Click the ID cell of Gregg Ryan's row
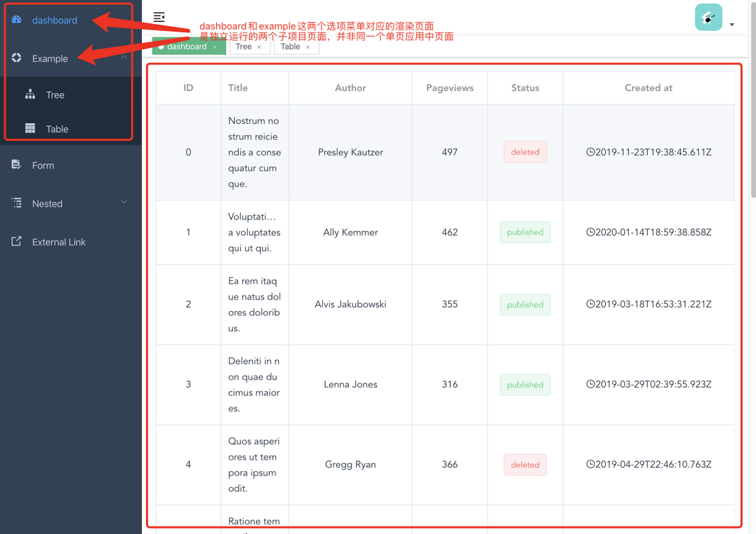This screenshot has width=756, height=534. coord(188,464)
